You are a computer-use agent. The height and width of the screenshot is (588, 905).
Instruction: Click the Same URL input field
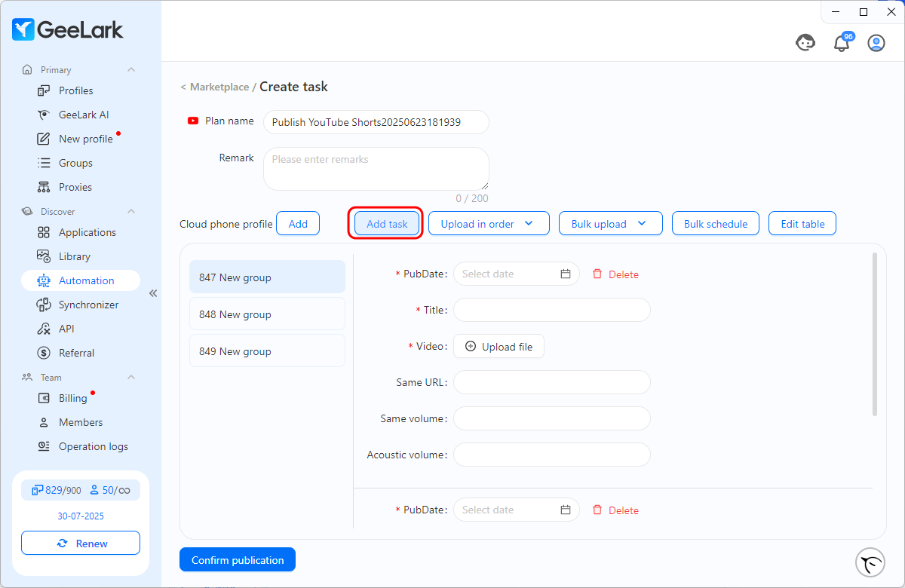point(552,382)
